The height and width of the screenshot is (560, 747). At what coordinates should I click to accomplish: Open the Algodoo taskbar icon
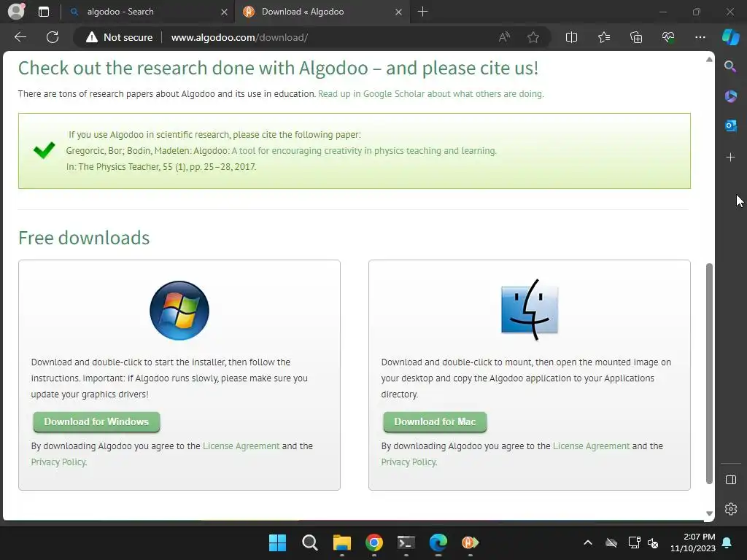point(471,542)
